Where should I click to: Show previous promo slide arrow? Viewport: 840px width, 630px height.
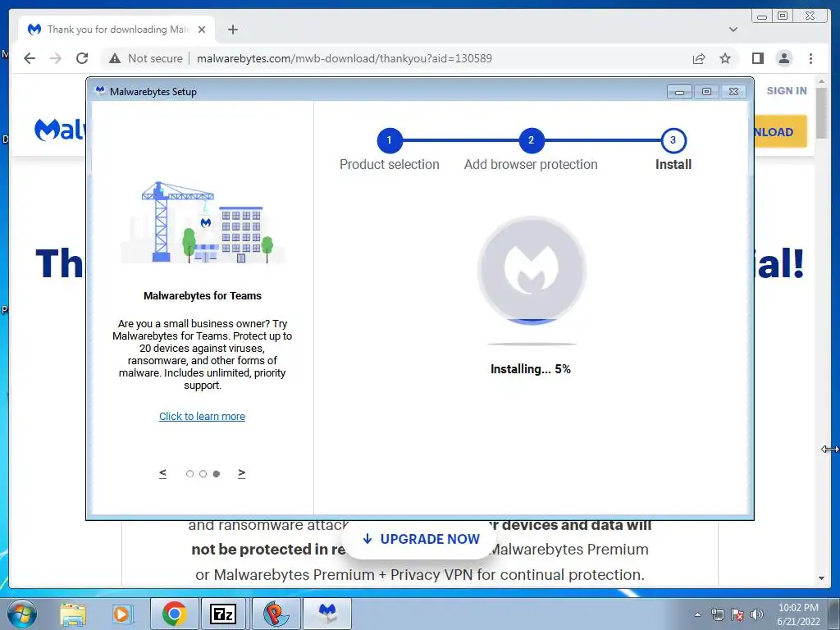(163, 473)
